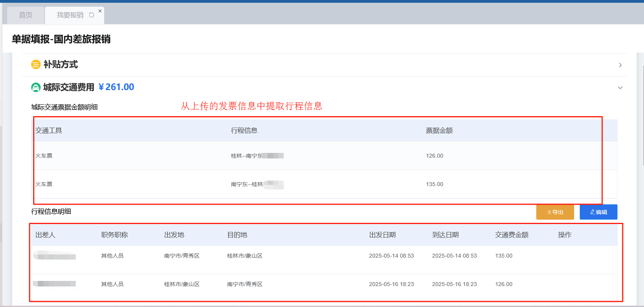
Task: Click the 出差人 column header
Action: click(x=45, y=235)
